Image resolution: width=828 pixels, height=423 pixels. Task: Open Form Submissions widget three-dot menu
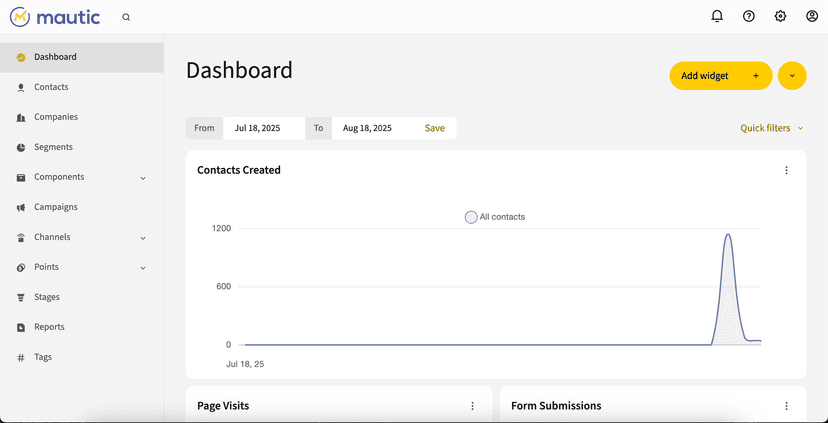click(786, 406)
